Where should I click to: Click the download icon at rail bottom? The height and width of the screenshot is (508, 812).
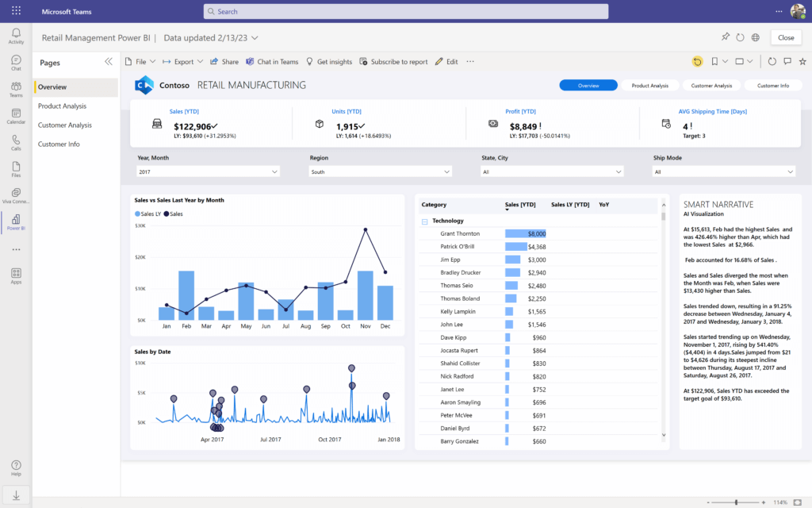tap(16, 495)
